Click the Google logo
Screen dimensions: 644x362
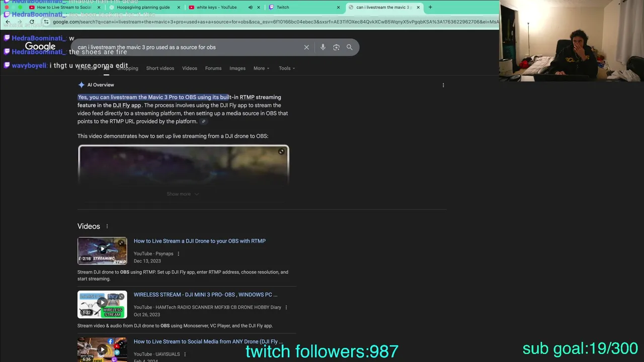tap(40, 47)
